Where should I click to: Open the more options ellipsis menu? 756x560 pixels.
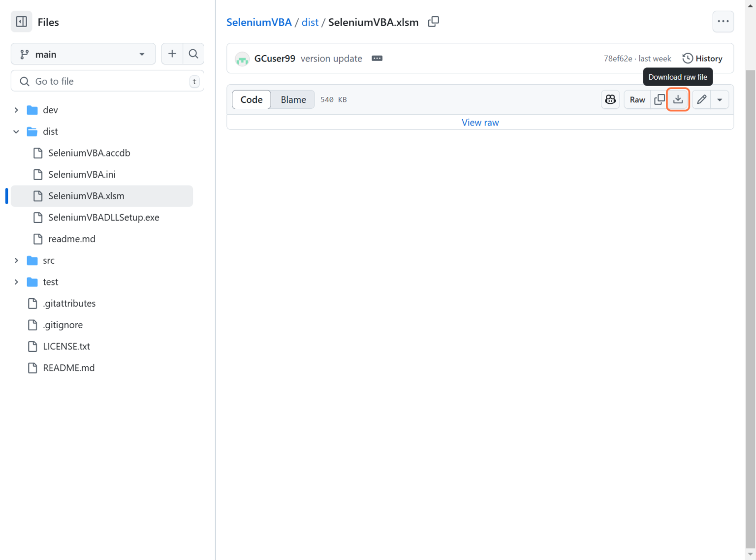tap(723, 21)
